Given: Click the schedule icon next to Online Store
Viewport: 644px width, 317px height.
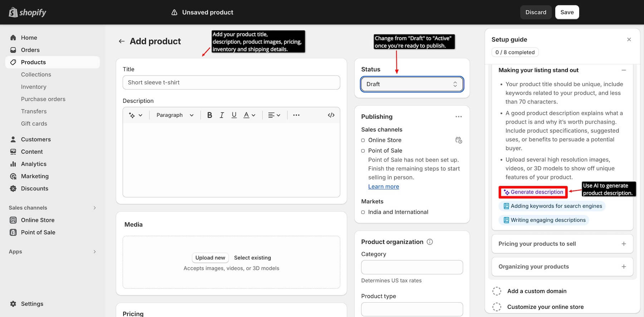Looking at the screenshot, I should click(x=458, y=140).
